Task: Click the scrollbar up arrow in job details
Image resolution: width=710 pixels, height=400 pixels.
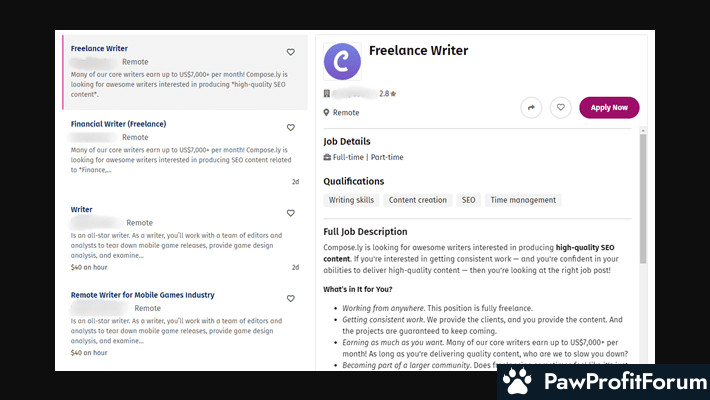Action: click(x=643, y=130)
